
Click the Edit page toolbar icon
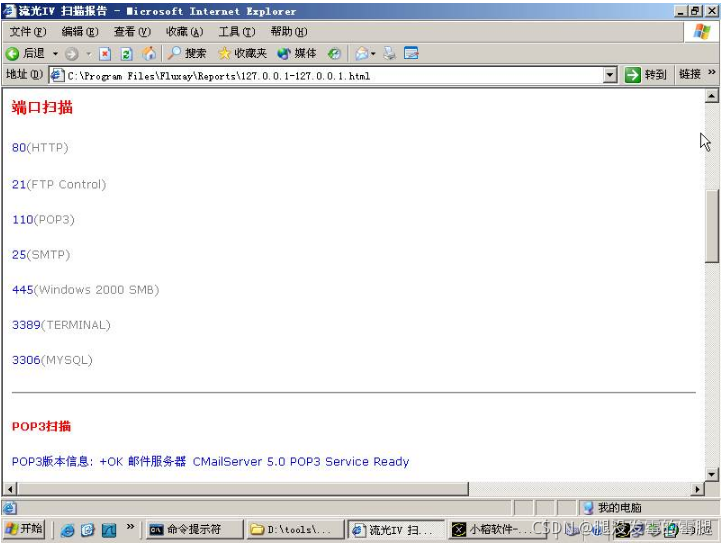[411, 53]
